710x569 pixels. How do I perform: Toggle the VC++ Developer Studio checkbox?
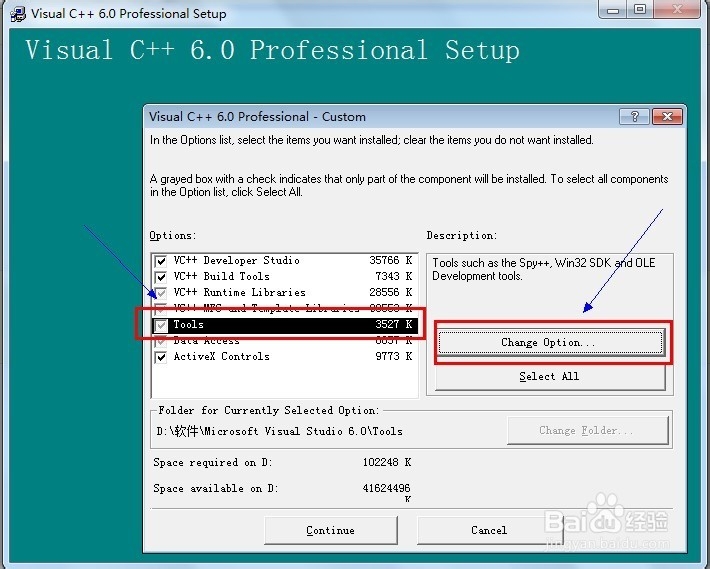(x=161, y=261)
